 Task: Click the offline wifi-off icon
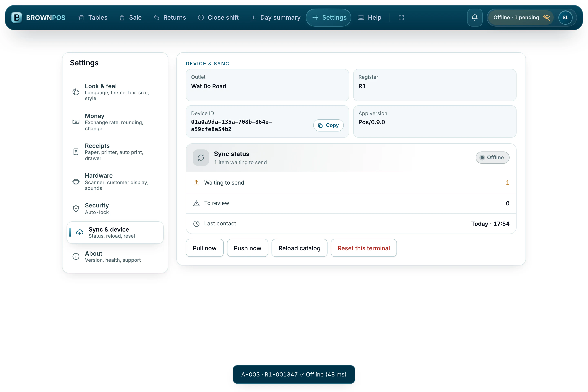point(547,18)
